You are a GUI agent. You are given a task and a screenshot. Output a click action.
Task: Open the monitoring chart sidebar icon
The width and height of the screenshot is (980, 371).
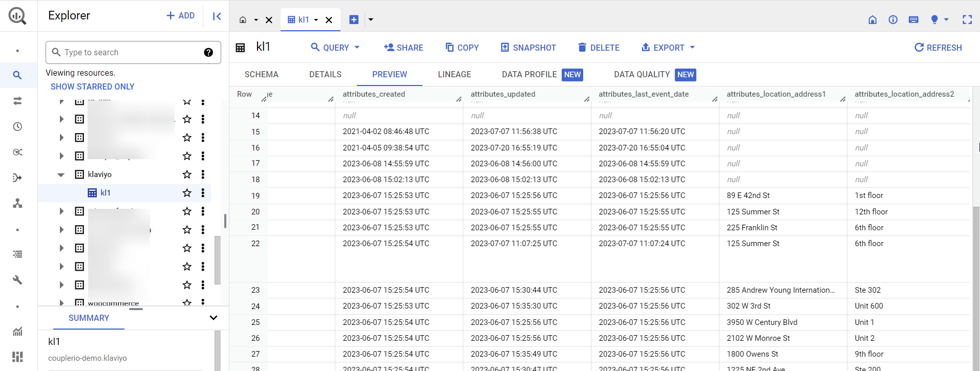[17, 331]
